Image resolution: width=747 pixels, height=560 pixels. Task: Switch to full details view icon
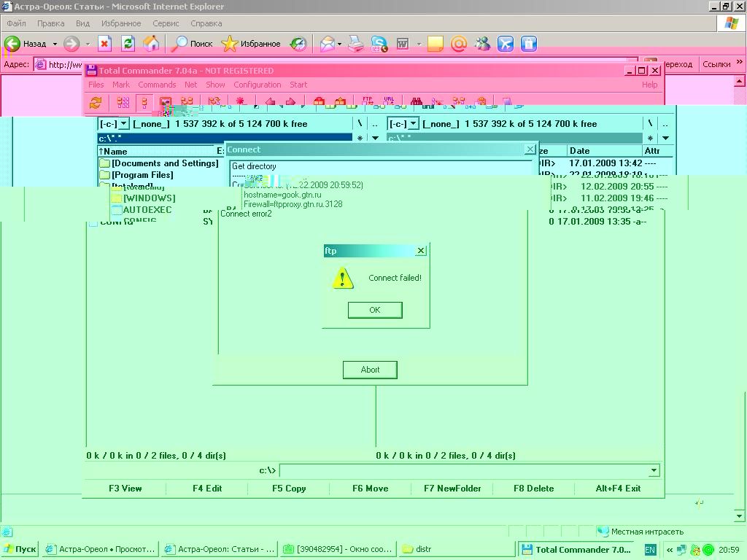coord(144,102)
